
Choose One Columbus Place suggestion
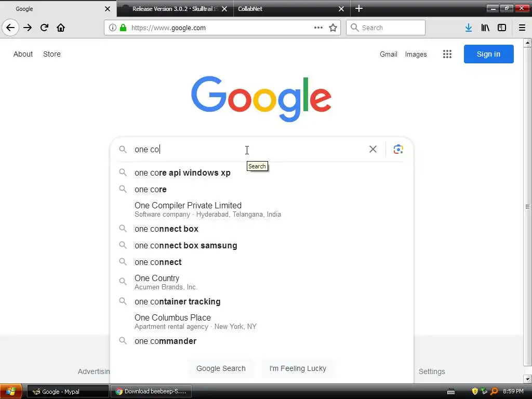click(262, 322)
